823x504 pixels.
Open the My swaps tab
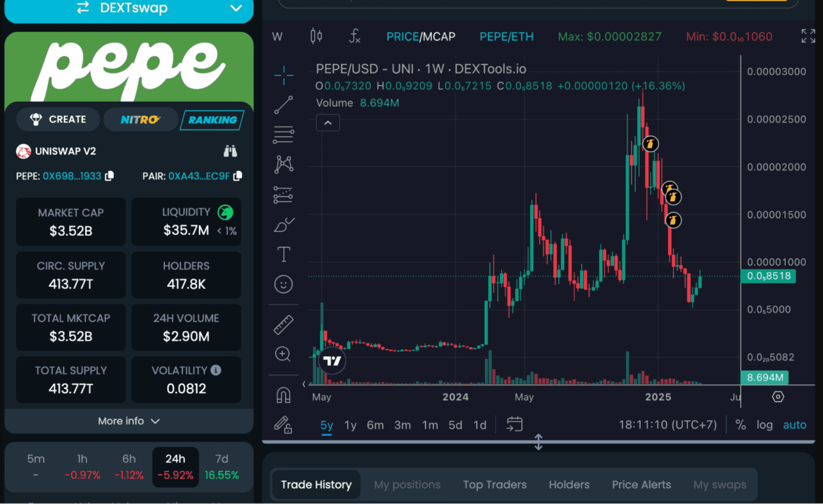pos(720,485)
